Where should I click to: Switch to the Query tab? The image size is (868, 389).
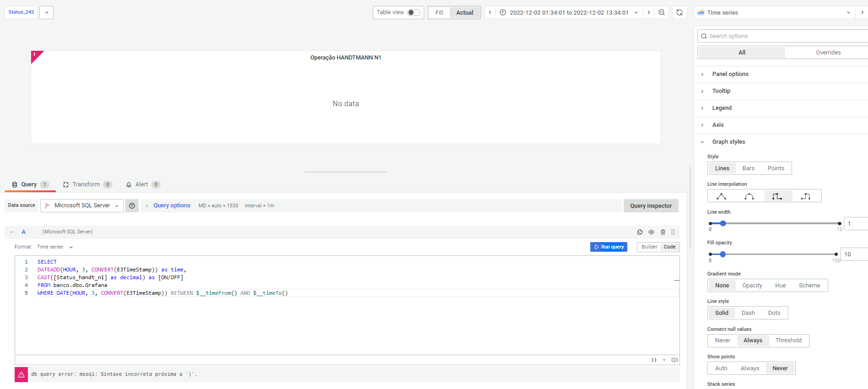tap(30, 185)
